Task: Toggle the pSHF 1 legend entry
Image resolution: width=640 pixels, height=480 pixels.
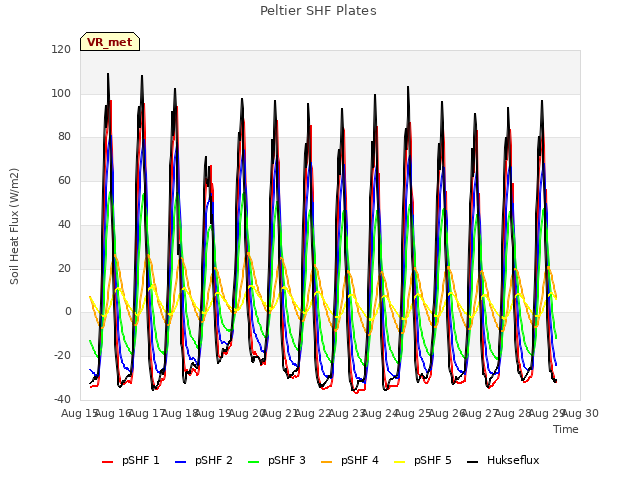Action: coord(131,460)
